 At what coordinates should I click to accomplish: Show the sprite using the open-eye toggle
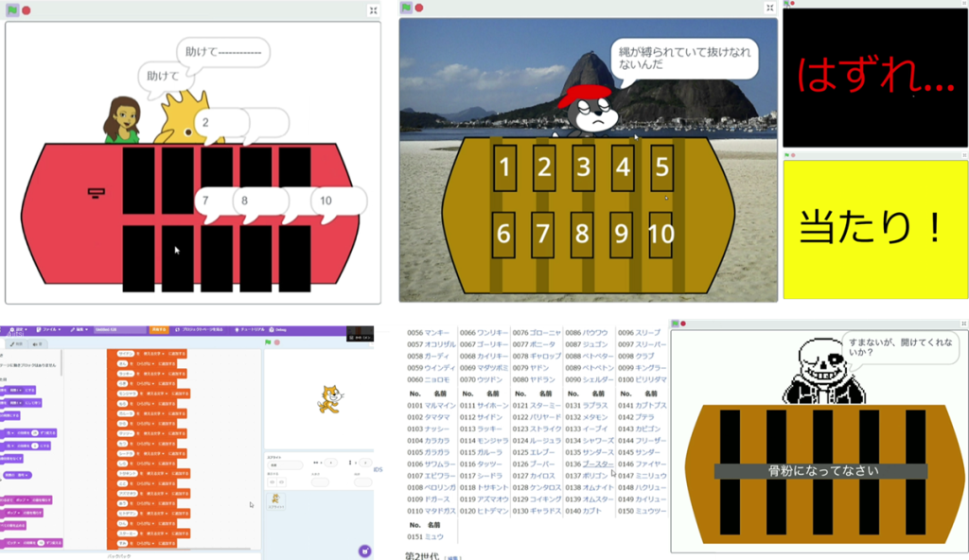point(272,482)
